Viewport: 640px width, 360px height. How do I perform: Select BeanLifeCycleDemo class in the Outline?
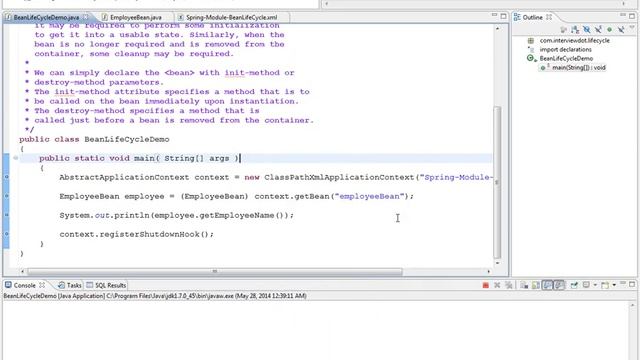[566, 58]
